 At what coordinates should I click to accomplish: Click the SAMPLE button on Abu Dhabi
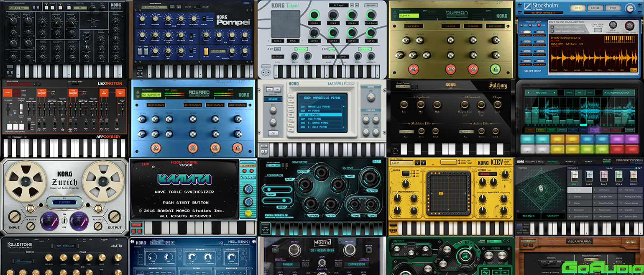(x=568, y=92)
